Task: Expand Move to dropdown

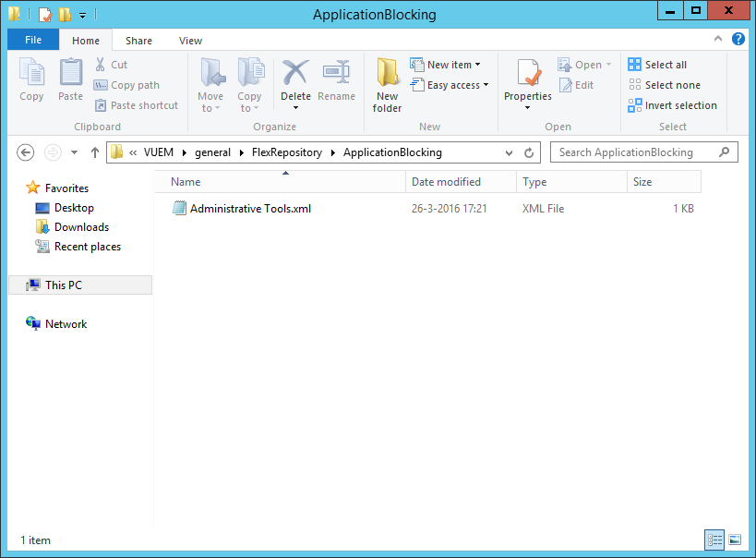Action: pos(217,108)
